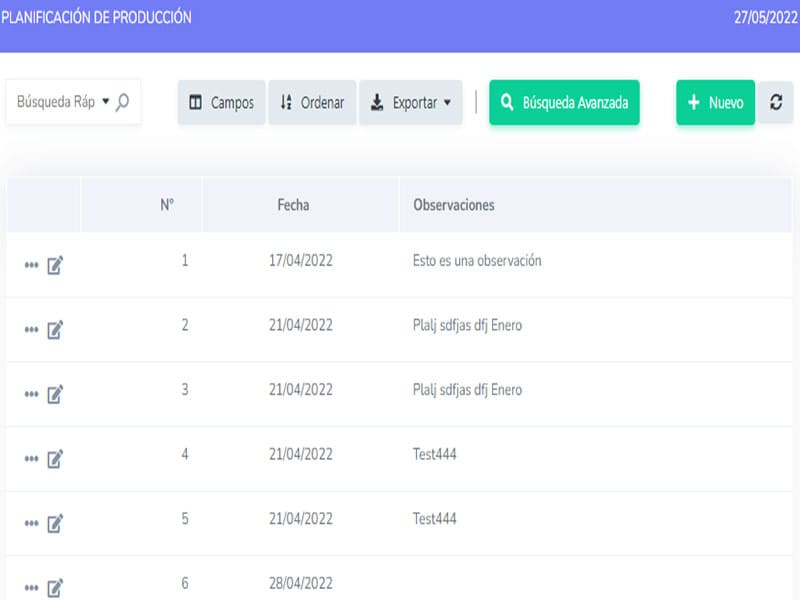Click the edit pencil icon for row 3
The width and height of the screenshot is (800, 600).
click(56, 394)
